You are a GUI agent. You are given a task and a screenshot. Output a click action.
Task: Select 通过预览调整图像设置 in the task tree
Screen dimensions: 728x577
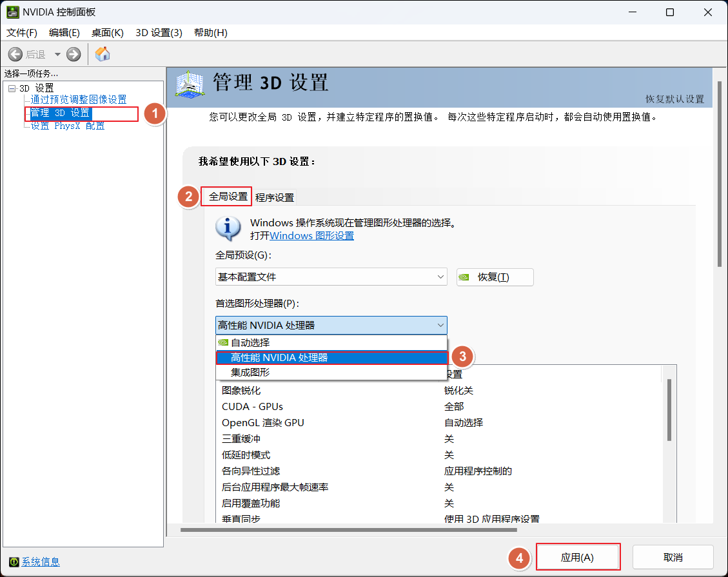(79, 100)
